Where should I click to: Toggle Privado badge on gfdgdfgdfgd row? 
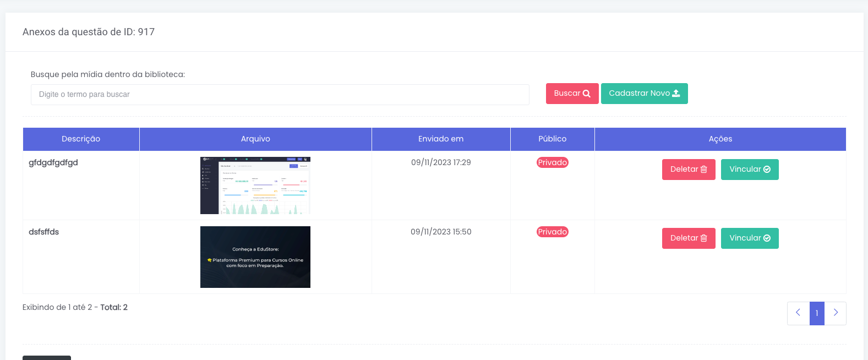click(552, 162)
